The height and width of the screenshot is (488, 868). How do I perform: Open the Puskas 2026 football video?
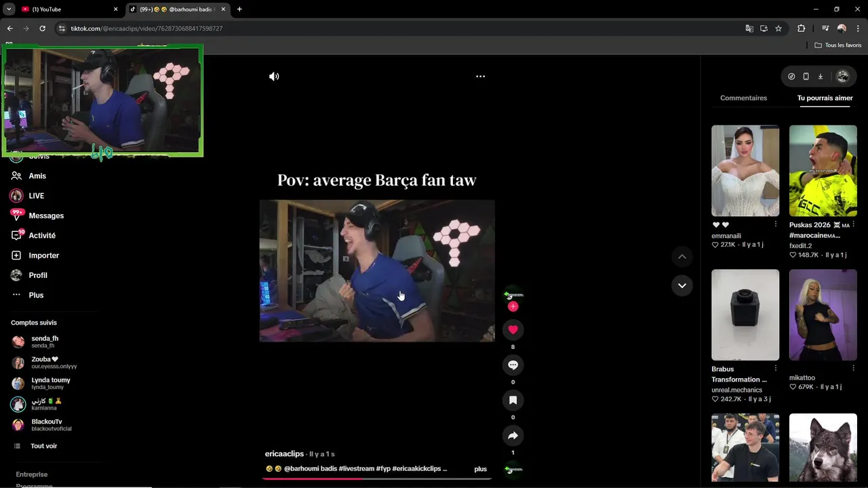click(823, 171)
